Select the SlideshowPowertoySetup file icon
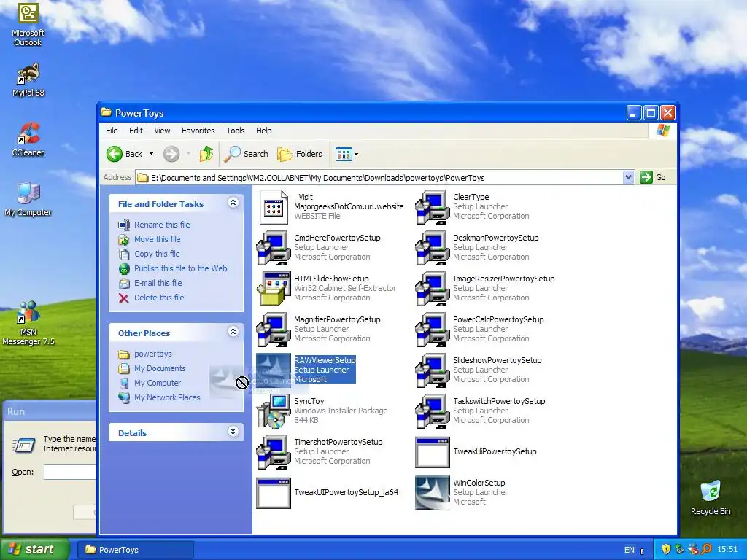 tap(433, 370)
